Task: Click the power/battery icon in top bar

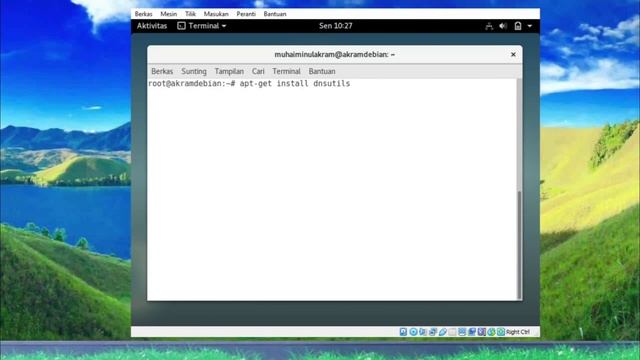Action: [x=518, y=26]
